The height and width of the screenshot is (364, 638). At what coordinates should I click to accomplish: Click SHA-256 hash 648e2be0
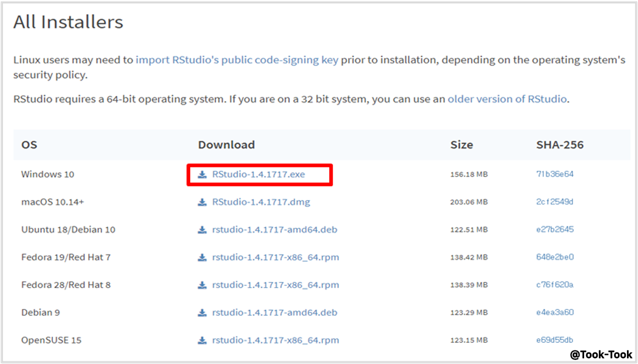click(555, 257)
